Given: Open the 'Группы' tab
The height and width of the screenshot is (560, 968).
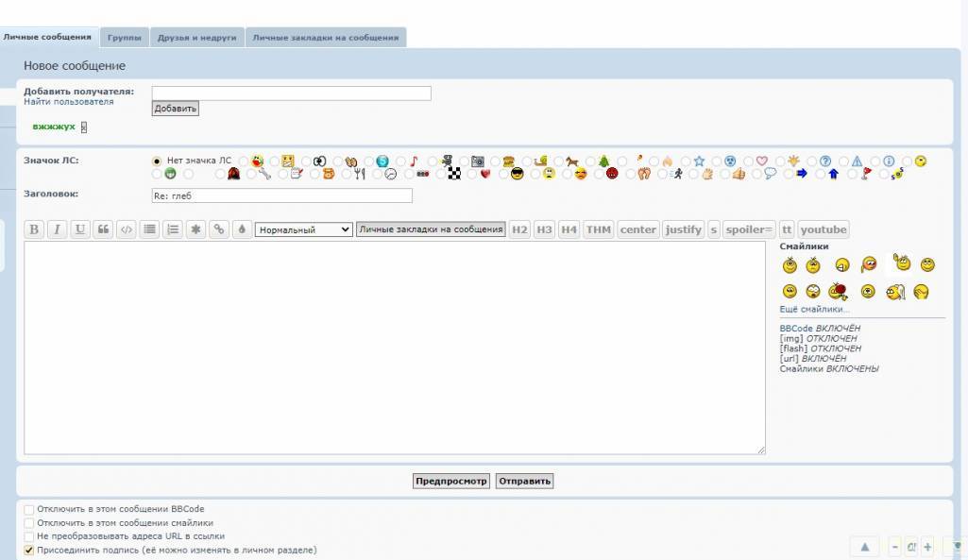Looking at the screenshot, I should pos(124,38).
